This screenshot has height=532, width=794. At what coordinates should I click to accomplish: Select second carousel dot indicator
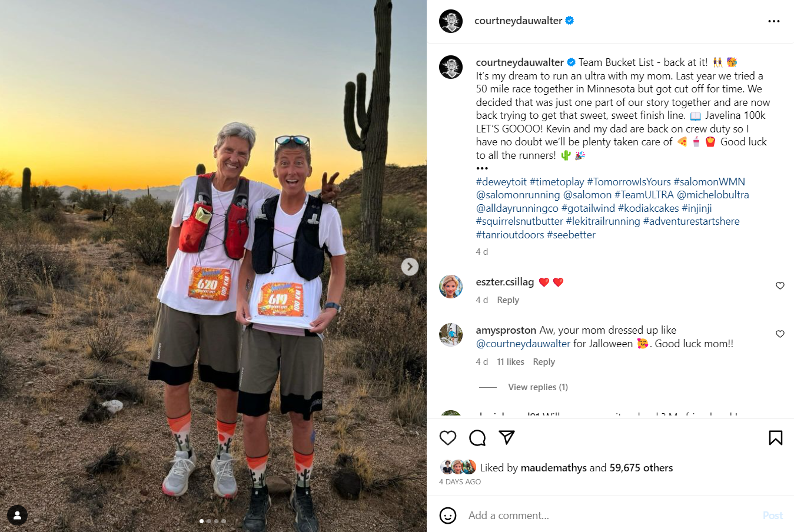click(209, 521)
